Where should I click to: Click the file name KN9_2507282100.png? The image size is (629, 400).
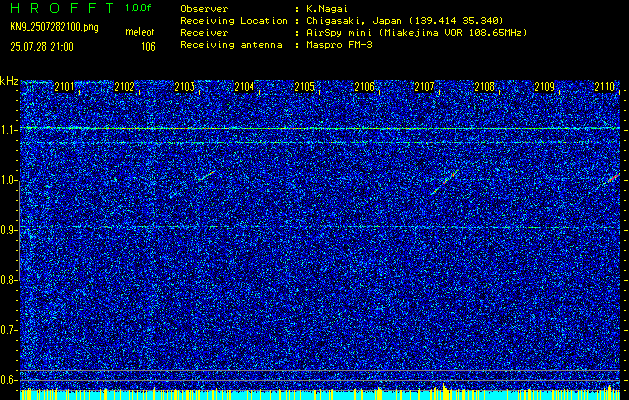coord(54,28)
